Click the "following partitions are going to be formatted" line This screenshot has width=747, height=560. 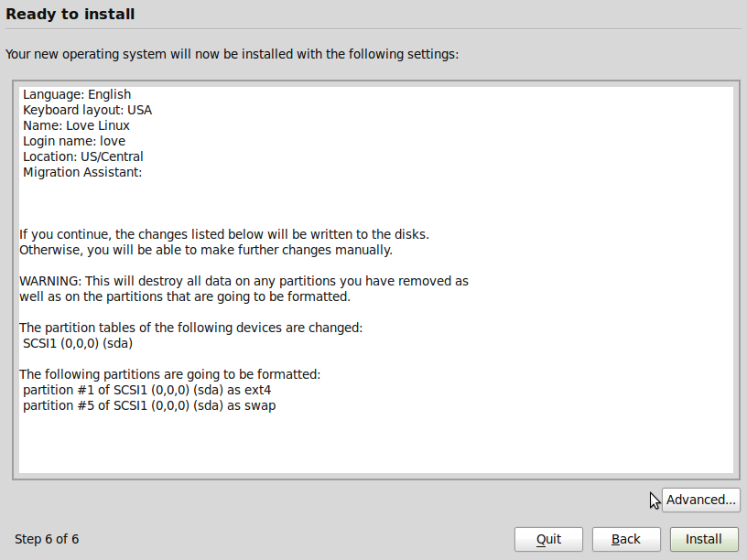click(169, 374)
